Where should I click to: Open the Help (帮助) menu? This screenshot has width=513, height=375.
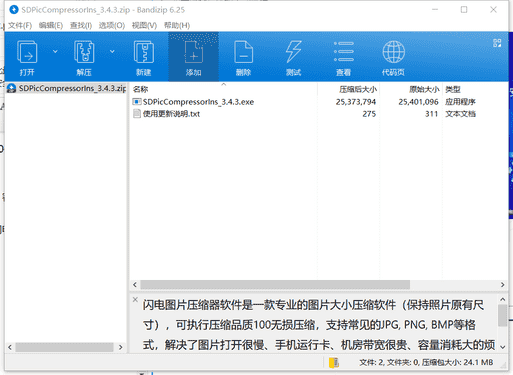(x=177, y=25)
